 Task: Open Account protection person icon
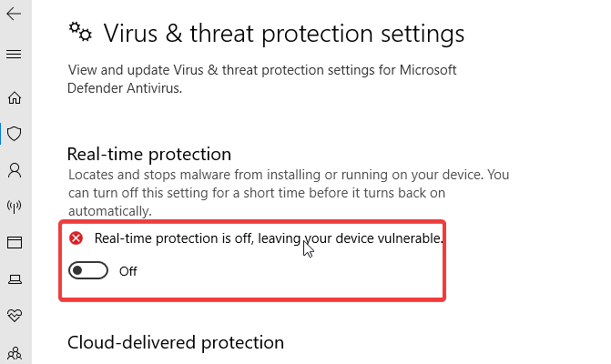[15, 170]
